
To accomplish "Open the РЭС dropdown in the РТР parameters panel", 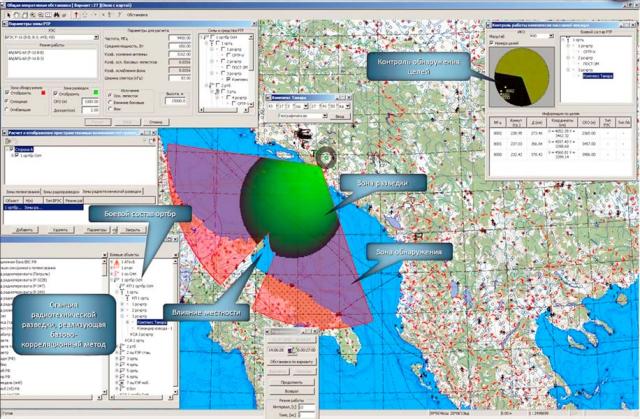I will (x=96, y=37).
